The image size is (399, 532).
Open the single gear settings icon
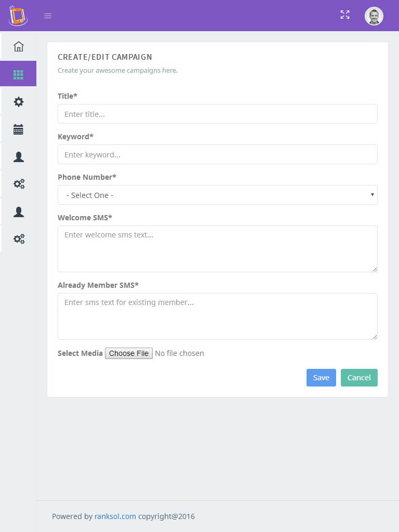coord(19,102)
